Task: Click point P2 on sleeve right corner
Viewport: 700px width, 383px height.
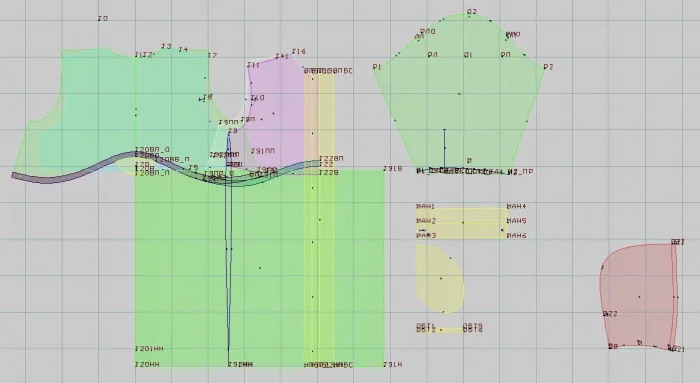Action: point(549,67)
